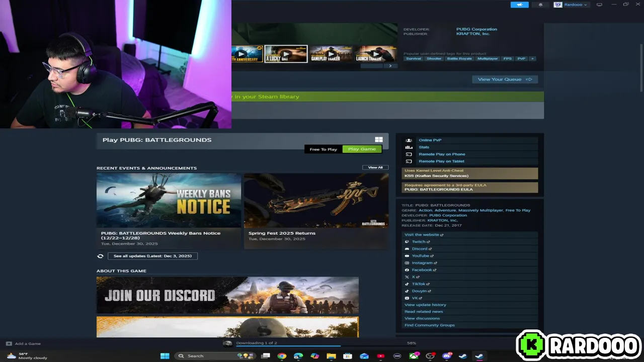Open the notifications bell
Image resolution: width=644 pixels, height=362 pixels.
pyautogui.click(x=541, y=5)
